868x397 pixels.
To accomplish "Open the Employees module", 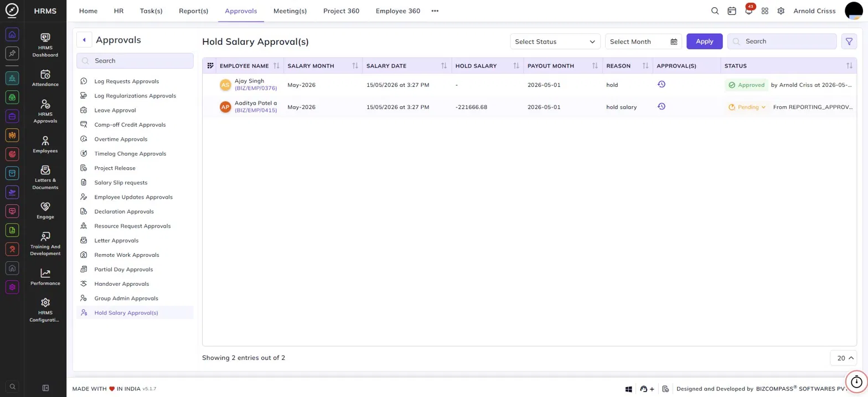I will tap(45, 144).
